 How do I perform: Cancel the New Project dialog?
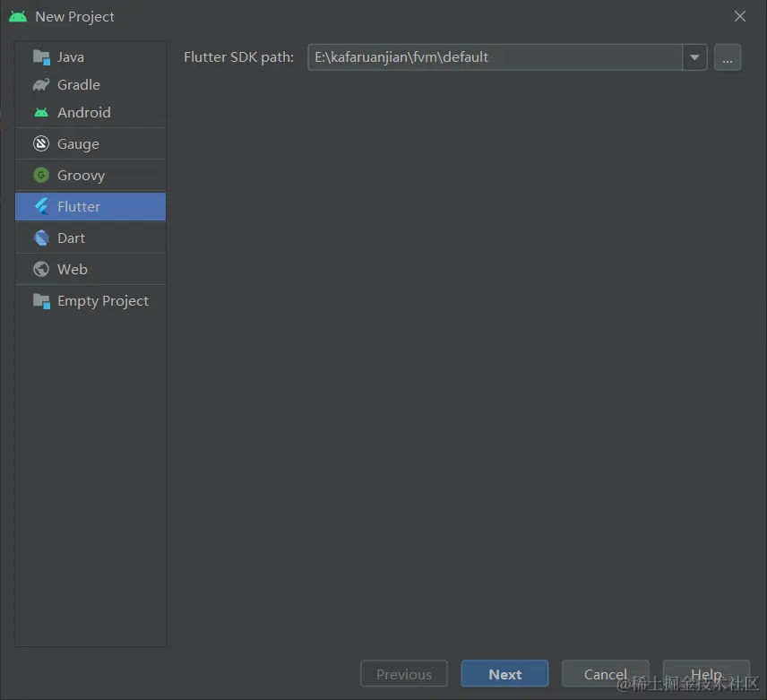(x=605, y=674)
